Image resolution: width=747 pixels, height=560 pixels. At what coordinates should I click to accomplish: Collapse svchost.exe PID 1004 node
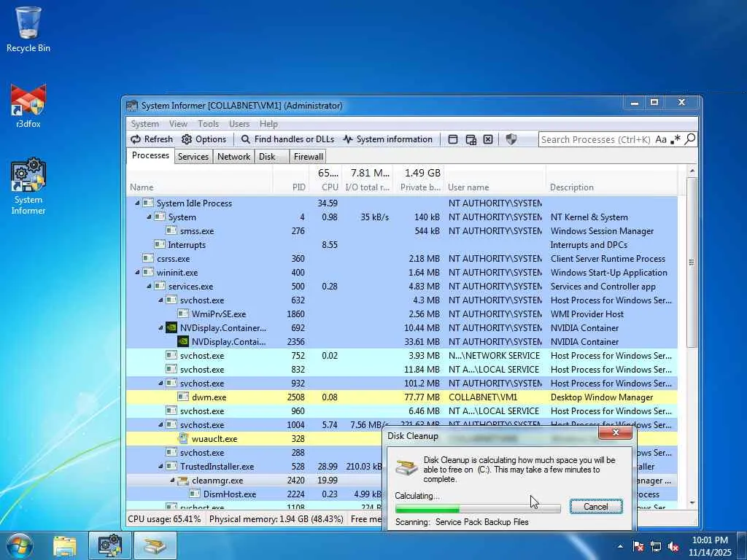coord(160,425)
